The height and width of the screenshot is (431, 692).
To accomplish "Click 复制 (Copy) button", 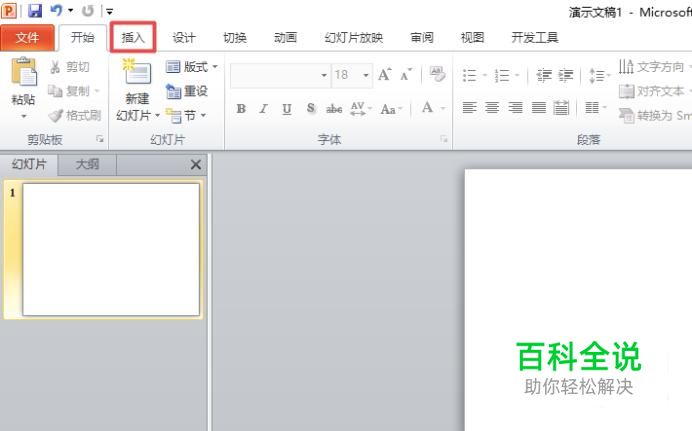I will 74,91.
